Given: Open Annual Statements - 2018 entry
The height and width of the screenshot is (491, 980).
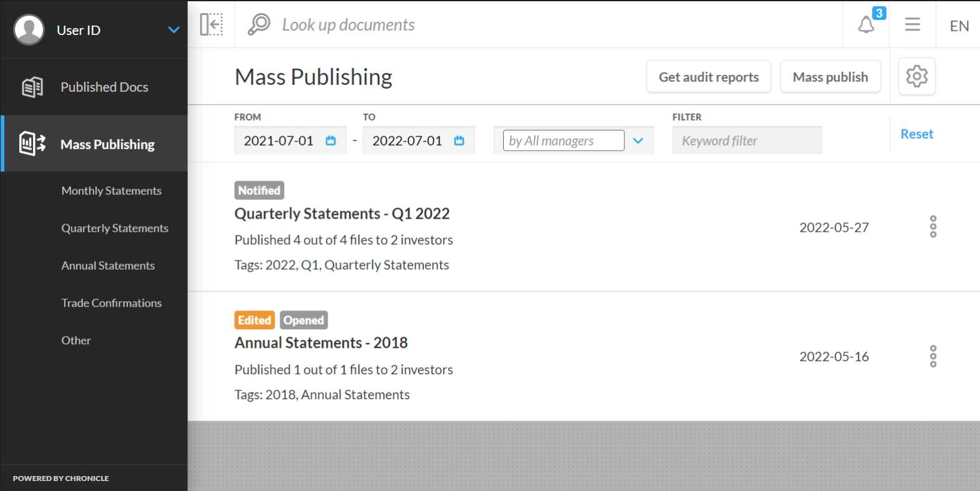Looking at the screenshot, I should (321, 343).
